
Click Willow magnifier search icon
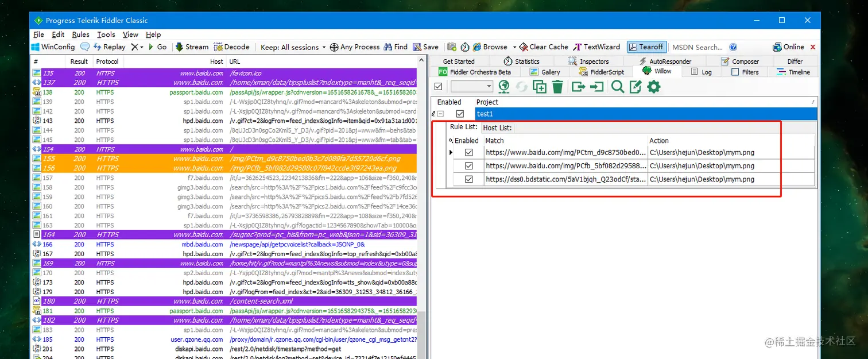(x=618, y=87)
